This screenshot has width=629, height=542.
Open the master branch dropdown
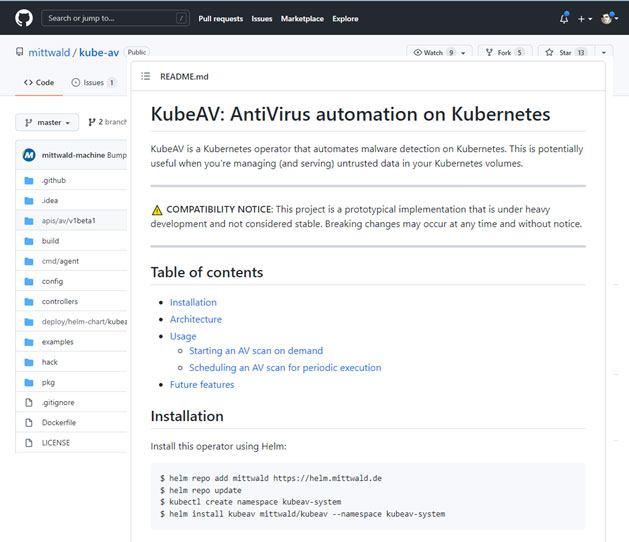[47, 122]
